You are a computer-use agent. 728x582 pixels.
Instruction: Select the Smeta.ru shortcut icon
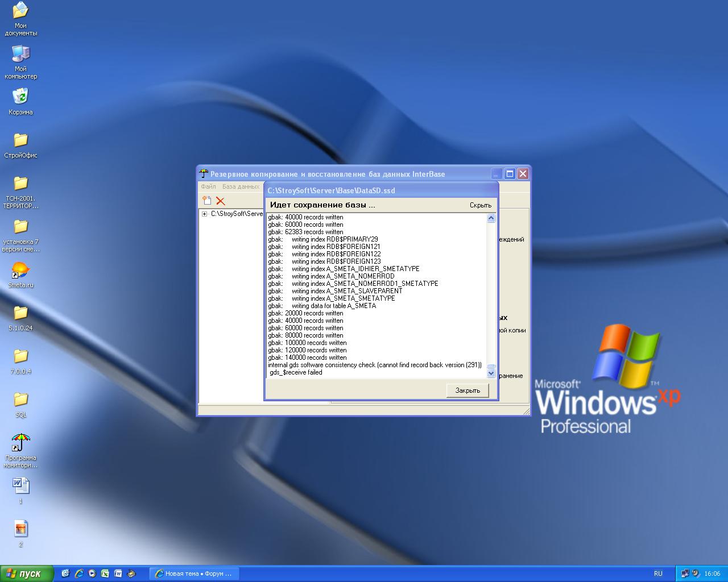click(x=20, y=275)
